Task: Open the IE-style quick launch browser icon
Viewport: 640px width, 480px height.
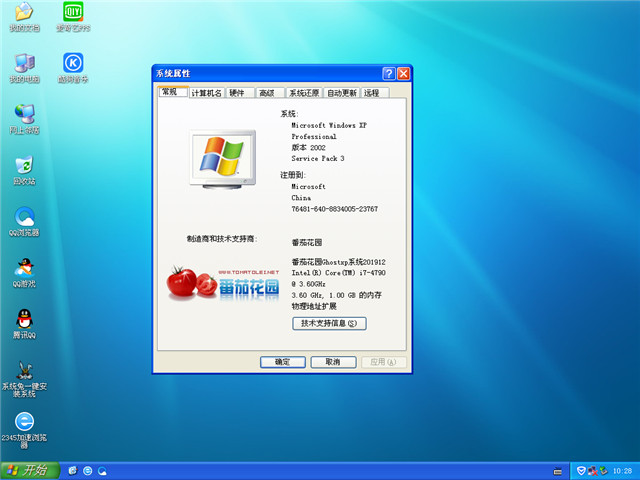Action: pos(87,471)
